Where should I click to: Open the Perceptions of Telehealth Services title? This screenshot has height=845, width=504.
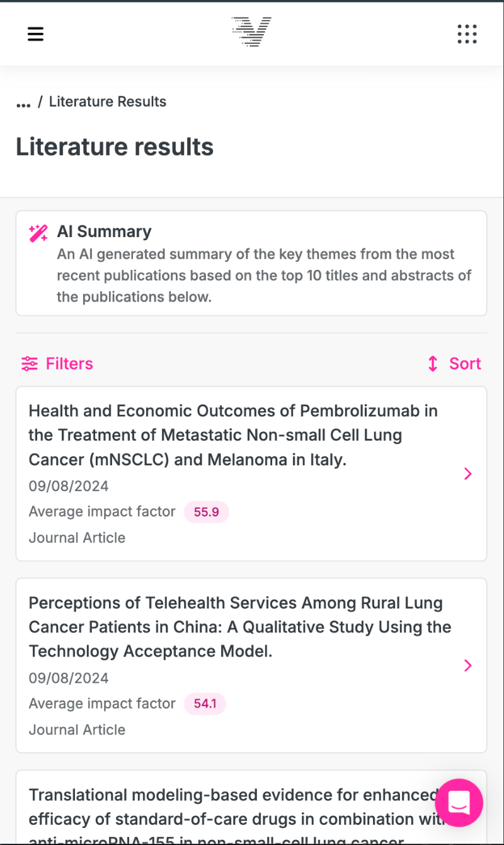[239, 627]
